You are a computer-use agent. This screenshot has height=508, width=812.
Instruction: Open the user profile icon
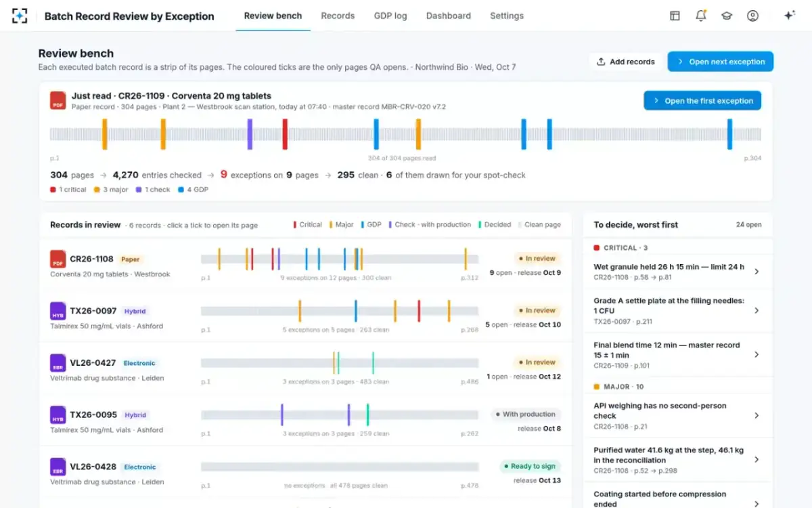click(x=752, y=16)
